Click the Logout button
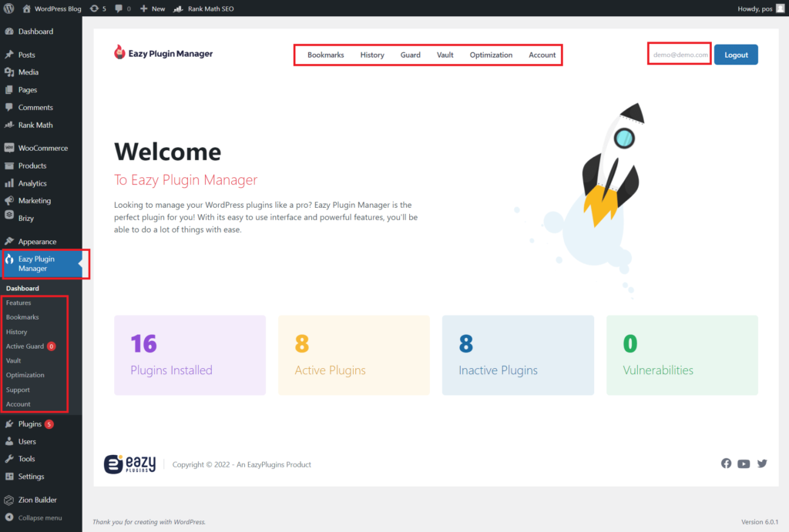The width and height of the screenshot is (789, 532). click(x=736, y=55)
